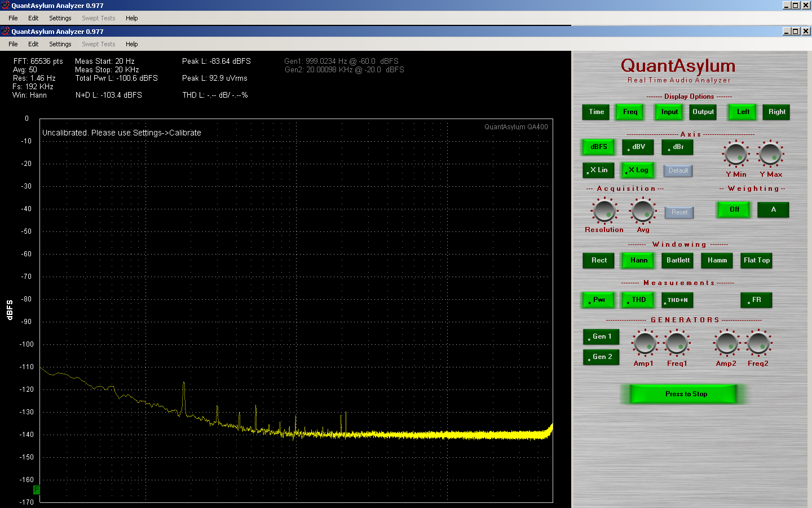812x508 pixels.
Task: Switch X axis to Lin
Action: pos(598,170)
